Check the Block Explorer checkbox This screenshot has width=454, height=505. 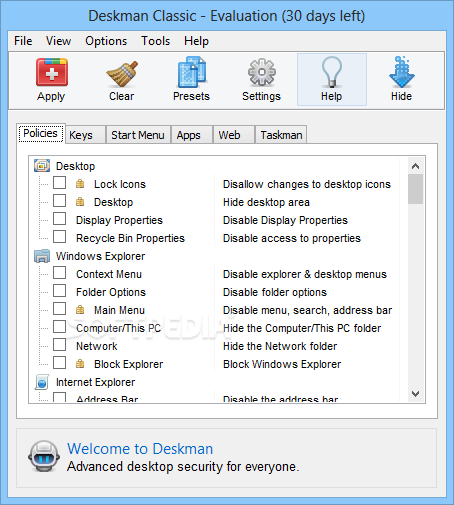coord(59,363)
